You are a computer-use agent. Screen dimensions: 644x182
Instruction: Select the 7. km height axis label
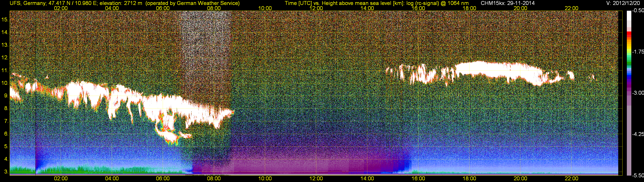pyautogui.click(x=6, y=121)
